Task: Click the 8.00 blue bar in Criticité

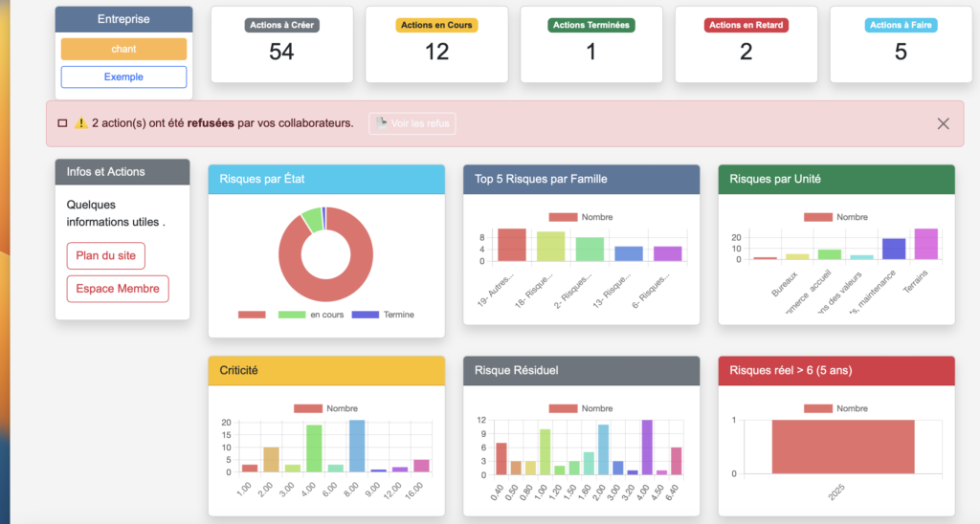Action: (x=357, y=446)
